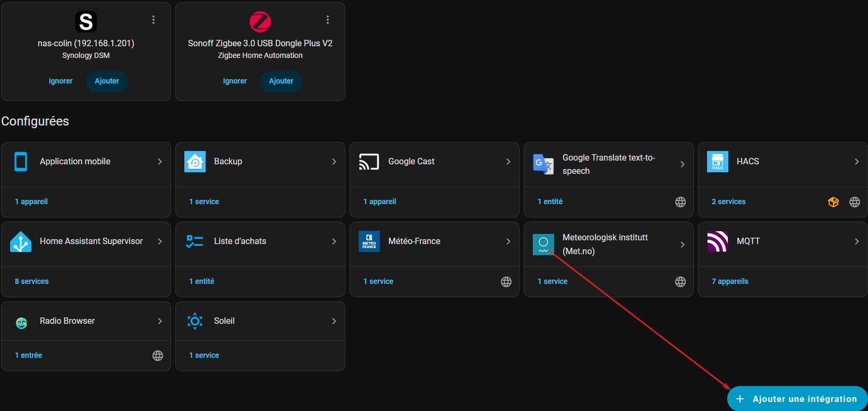Open the 8 services link under Supervisor

click(x=32, y=281)
